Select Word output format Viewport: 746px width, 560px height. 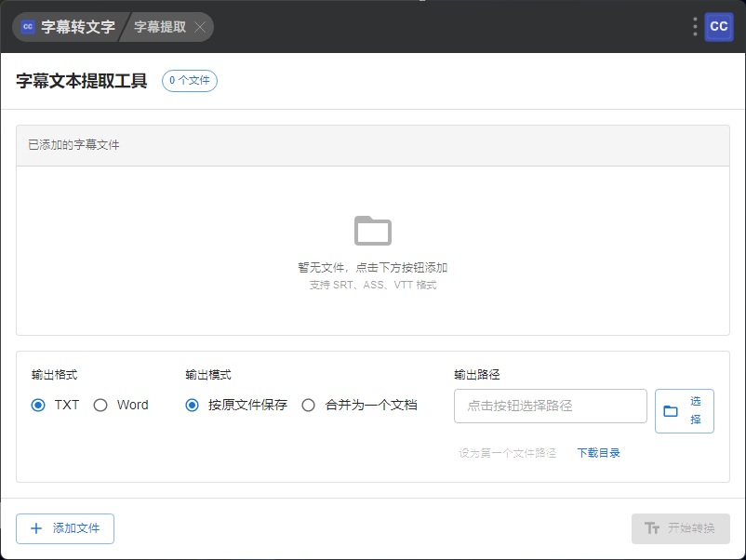(x=100, y=405)
